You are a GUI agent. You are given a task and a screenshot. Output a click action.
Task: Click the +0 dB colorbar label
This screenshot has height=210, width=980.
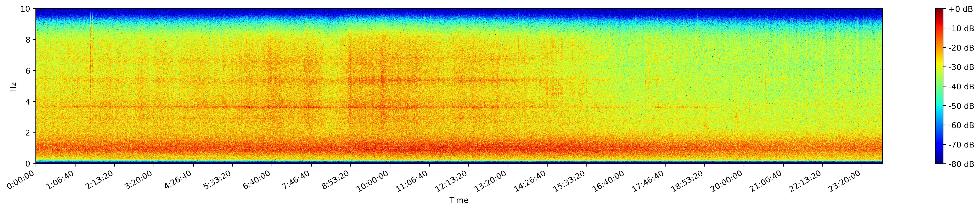(961, 9)
